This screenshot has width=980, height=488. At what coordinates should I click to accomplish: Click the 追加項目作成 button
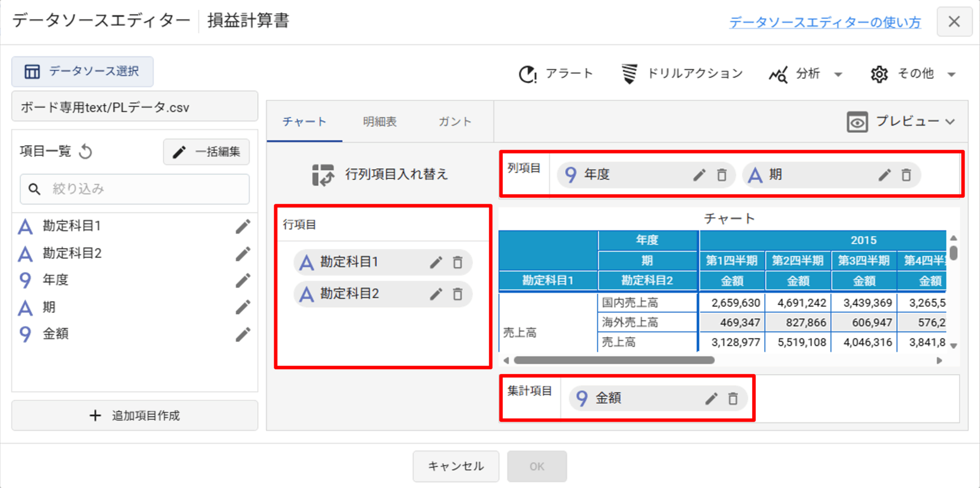coord(135,415)
